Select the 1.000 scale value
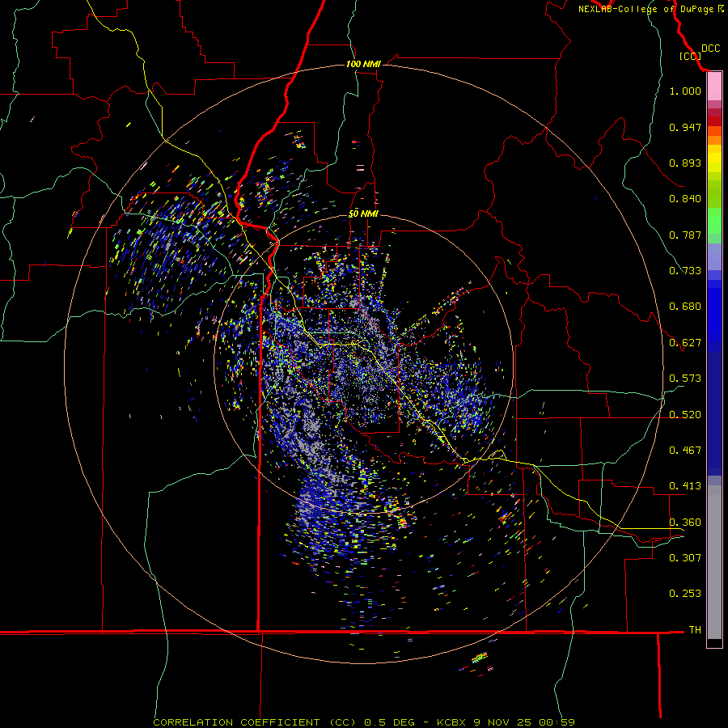 tap(685, 91)
